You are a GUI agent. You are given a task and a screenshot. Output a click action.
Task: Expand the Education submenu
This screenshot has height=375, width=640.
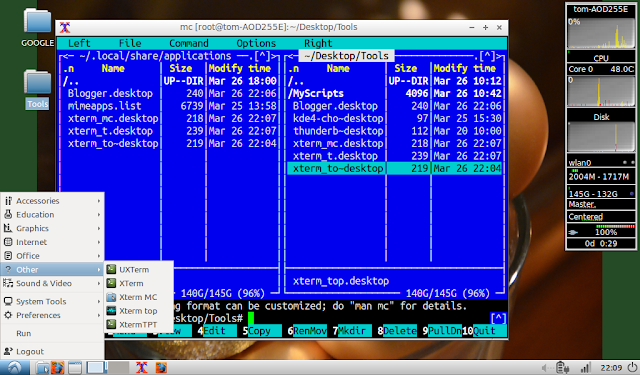point(52,215)
